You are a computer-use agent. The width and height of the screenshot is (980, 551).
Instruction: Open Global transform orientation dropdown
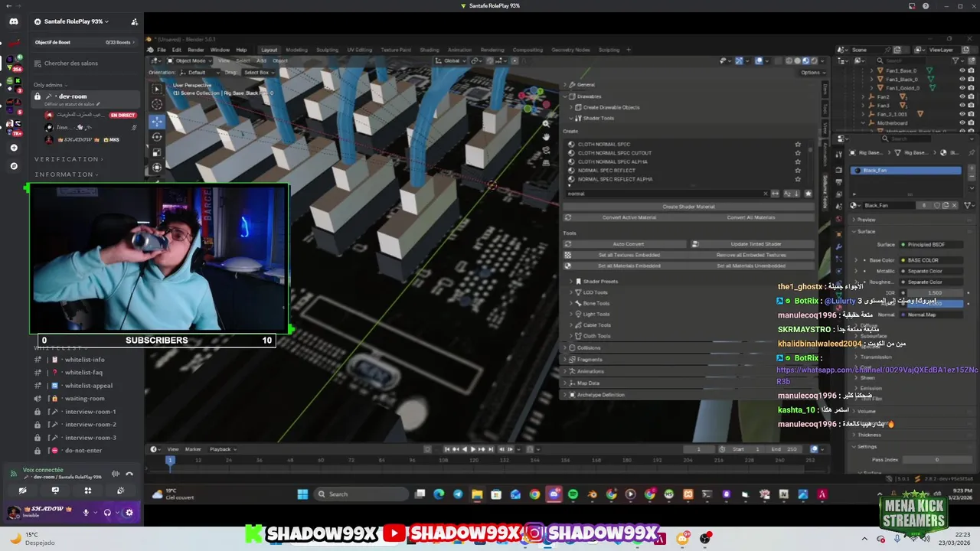coord(452,60)
